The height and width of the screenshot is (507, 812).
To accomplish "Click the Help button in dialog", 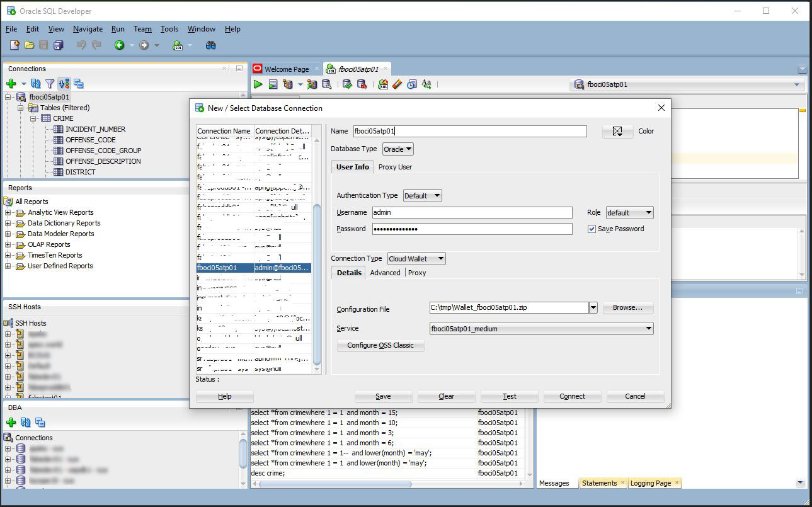I will 225,396.
